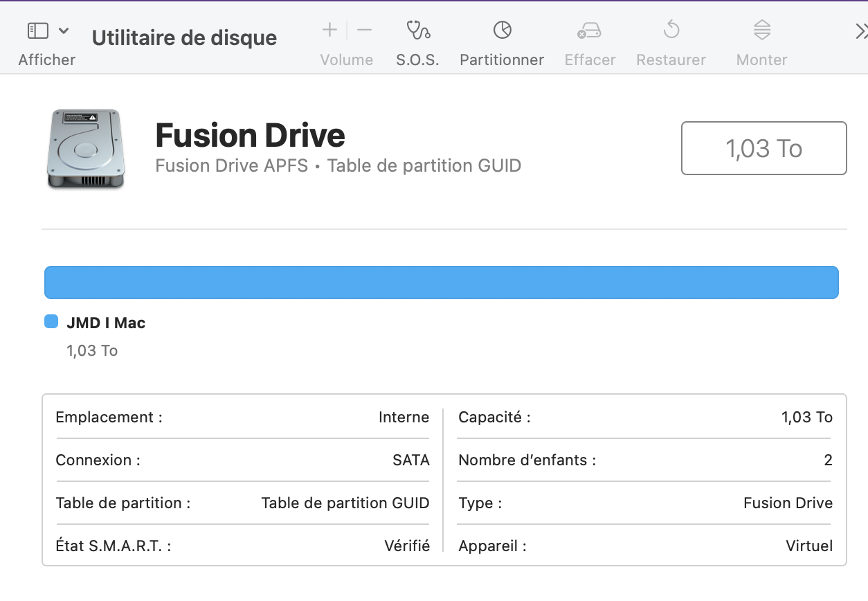Click the sidebar view icon
This screenshot has width=868, height=601.
37,30
